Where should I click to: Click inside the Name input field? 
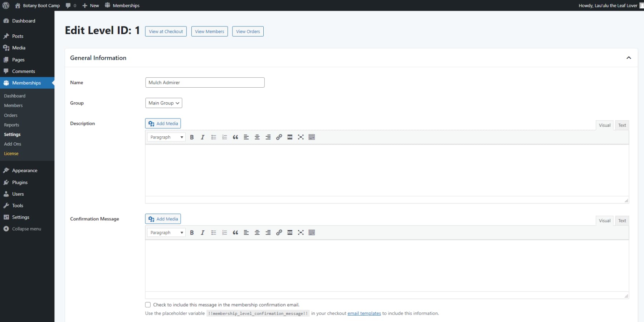click(205, 82)
